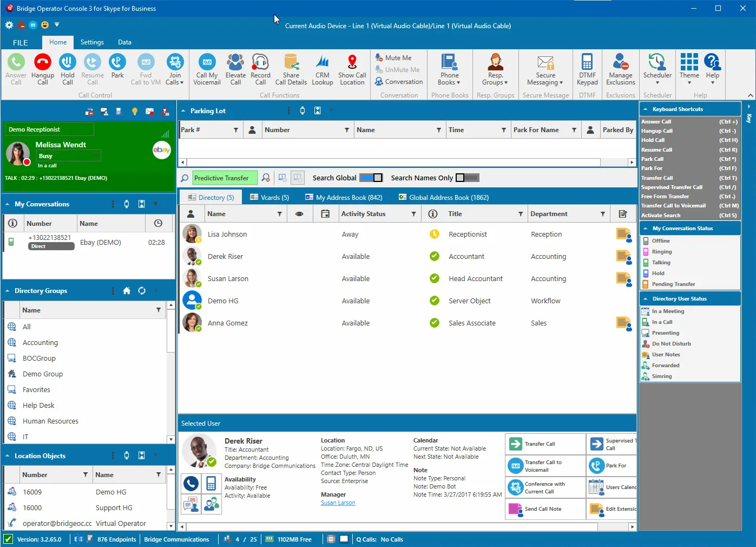
Task: Open the DTMF Keypad
Action: click(587, 63)
